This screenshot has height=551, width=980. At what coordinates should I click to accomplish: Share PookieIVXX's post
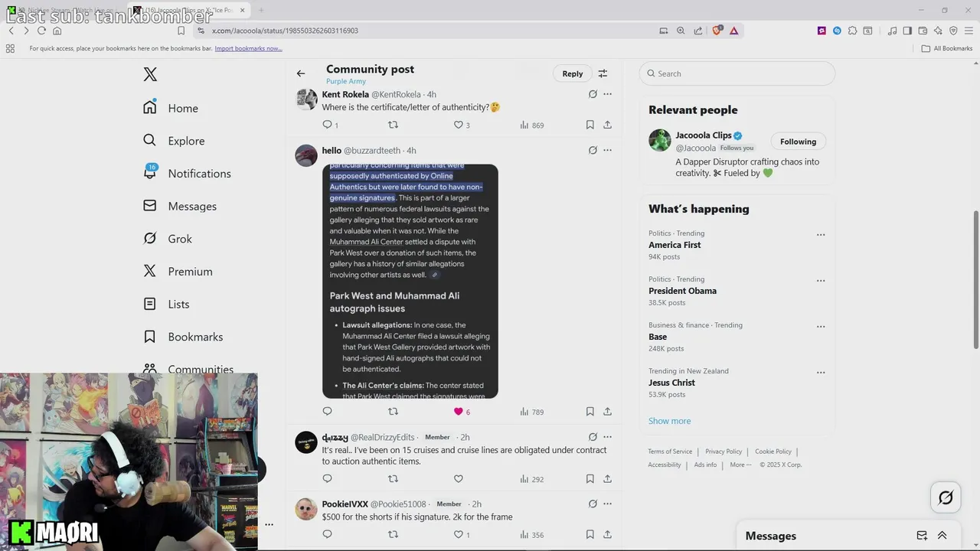pos(607,534)
